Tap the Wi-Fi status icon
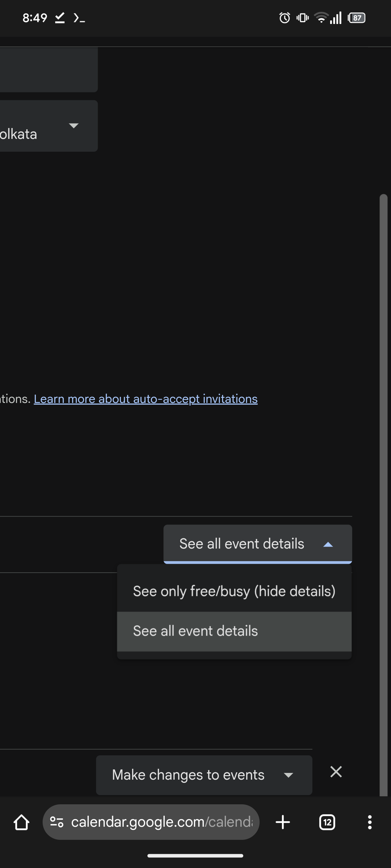Screen dimensions: 391x868 (320, 18)
